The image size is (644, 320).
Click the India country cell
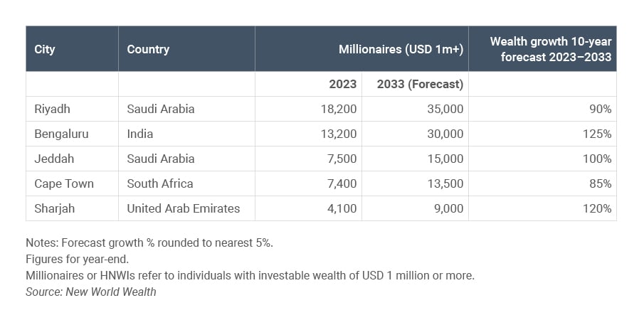point(140,134)
